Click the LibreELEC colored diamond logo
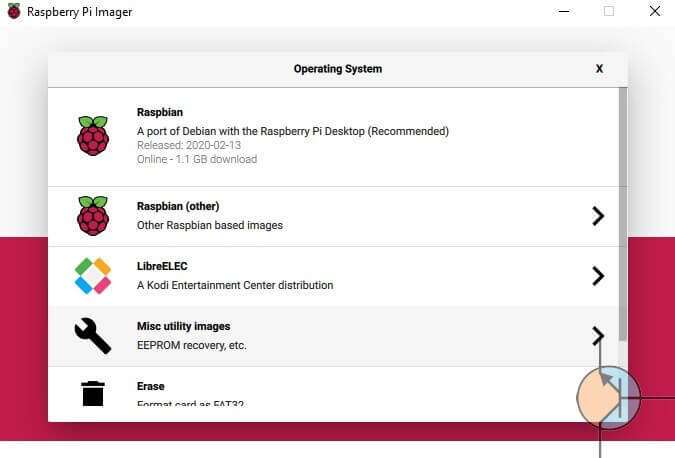675x458 pixels. (93, 276)
